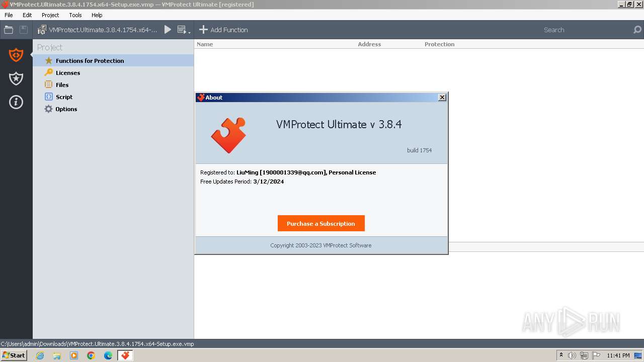Click the Add Function button
The width and height of the screenshot is (644, 362).
pos(223,30)
